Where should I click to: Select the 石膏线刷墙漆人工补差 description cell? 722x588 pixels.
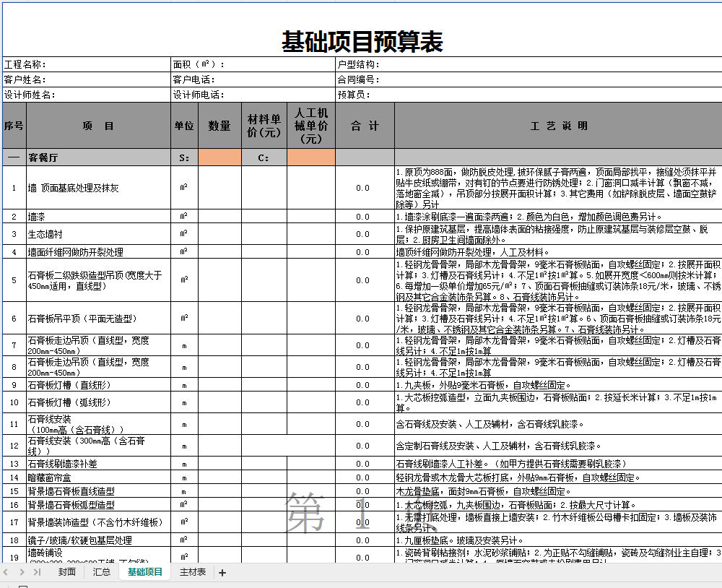[558, 464]
